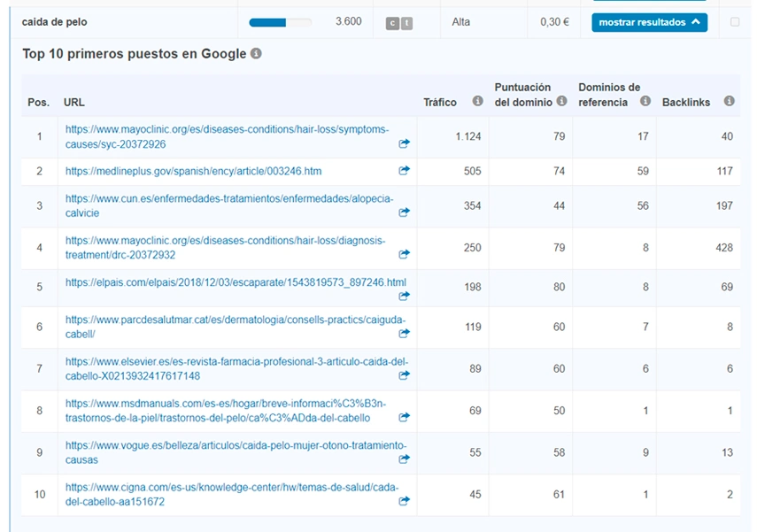757x532 pixels.
Task: Click domain score 80 in elpais row
Action: pos(559,287)
